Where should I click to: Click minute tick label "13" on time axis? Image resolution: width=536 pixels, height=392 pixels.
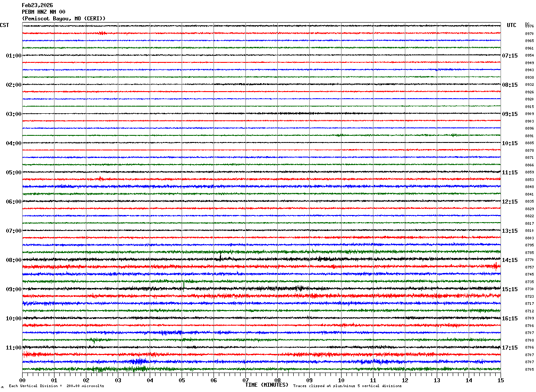coord(437,380)
